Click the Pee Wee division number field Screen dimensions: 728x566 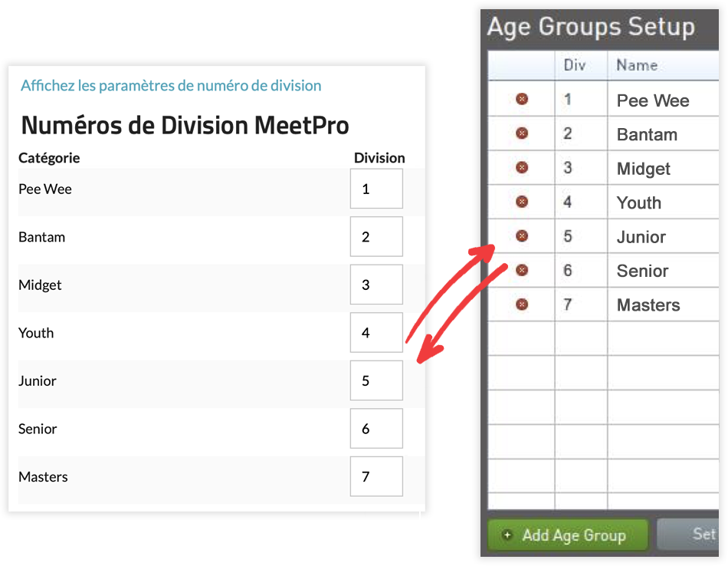pos(376,189)
